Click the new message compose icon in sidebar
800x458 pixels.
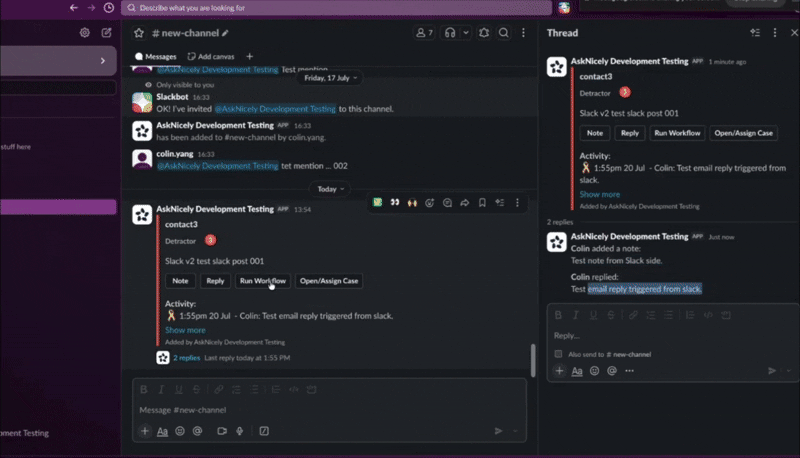(x=106, y=33)
